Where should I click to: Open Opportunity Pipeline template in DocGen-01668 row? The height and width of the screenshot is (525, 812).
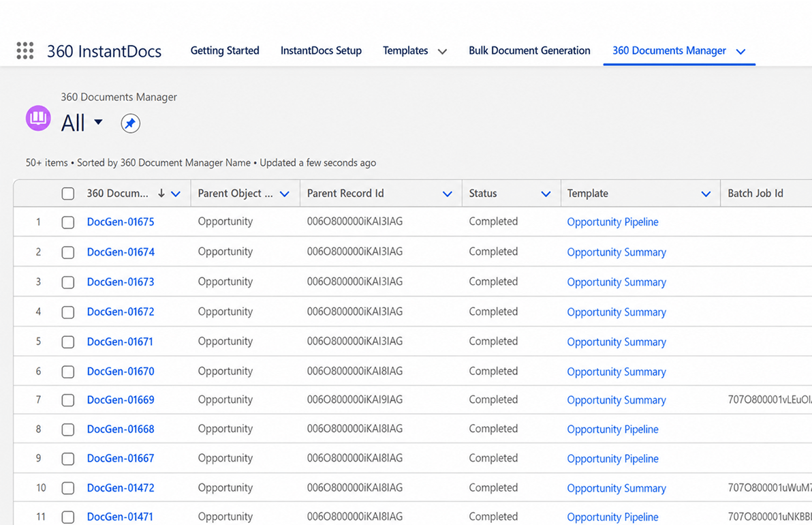tap(612, 429)
